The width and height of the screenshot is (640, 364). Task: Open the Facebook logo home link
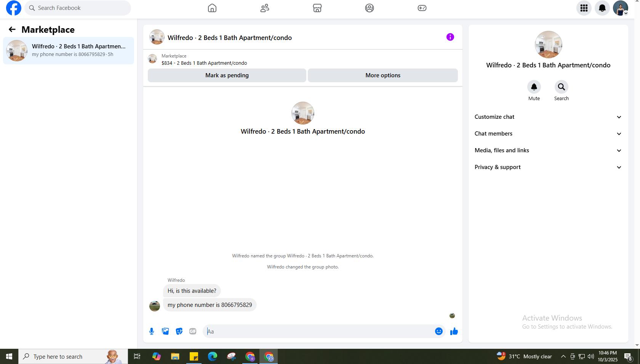(14, 8)
